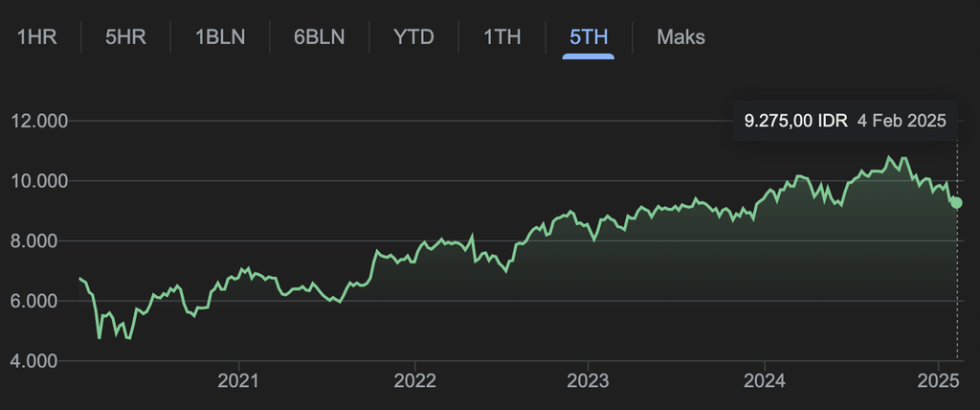This screenshot has width=980, height=410.
Task: Click the 2022 year axis label
Action: tap(414, 381)
